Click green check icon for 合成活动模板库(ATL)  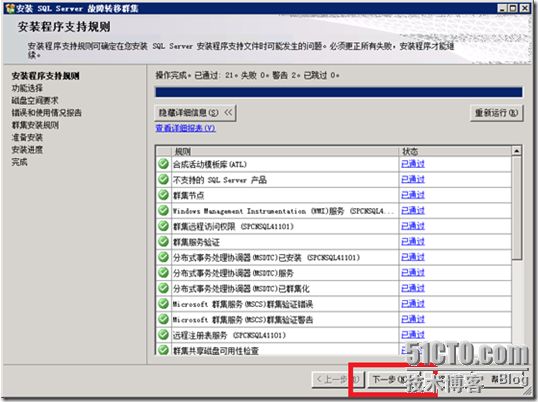coord(163,164)
